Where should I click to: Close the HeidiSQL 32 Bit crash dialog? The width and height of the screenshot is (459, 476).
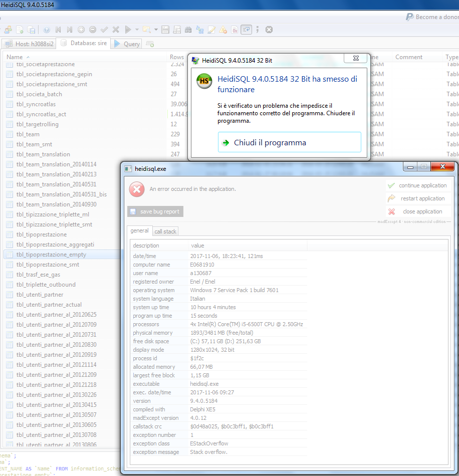(356, 58)
